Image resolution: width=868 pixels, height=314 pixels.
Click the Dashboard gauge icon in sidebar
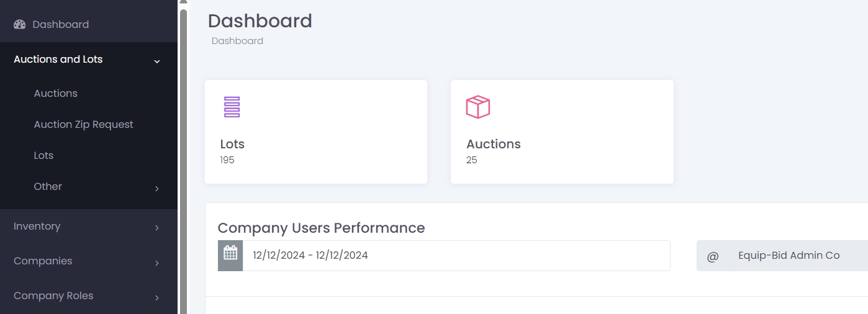point(19,25)
